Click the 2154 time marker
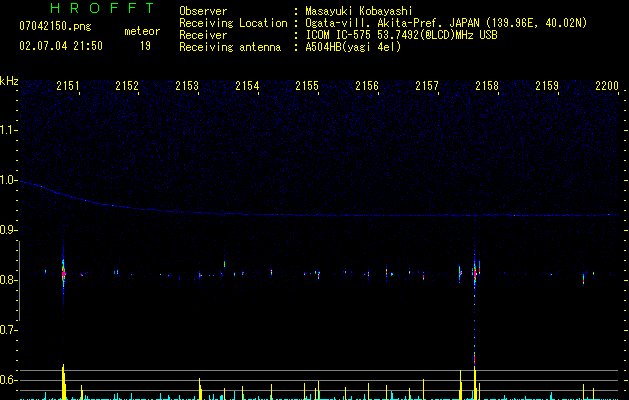This screenshot has height=400, width=629. pyautogui.click(x=247, y=86)
